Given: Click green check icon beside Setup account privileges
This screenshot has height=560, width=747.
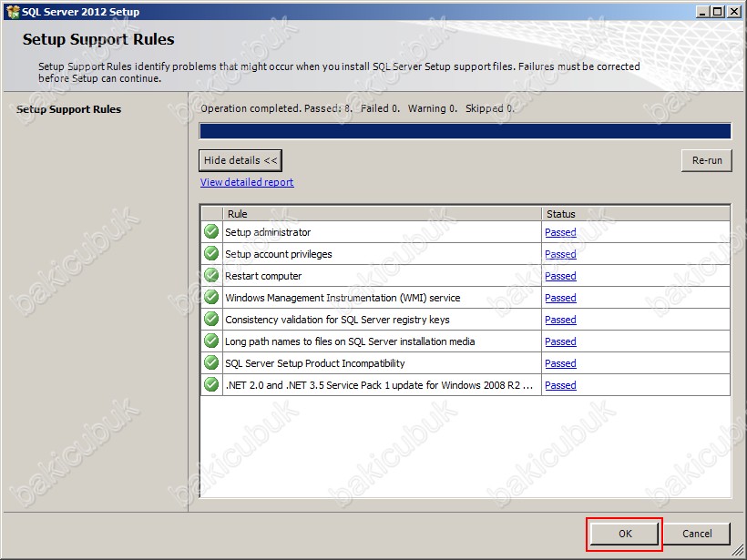Looking at the screenshot, I should (211, 253).
